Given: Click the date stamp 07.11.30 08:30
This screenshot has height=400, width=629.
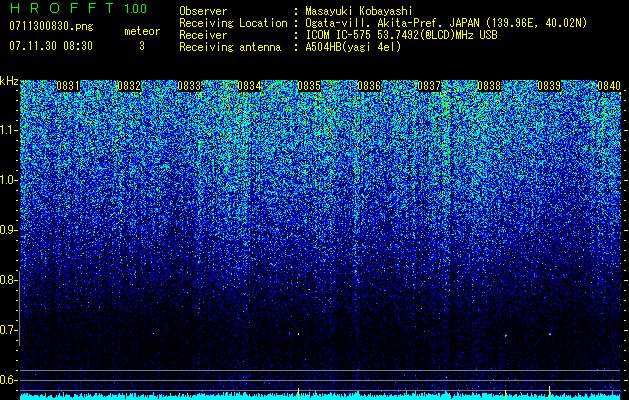Looking at the screenshot, I should coord(51,46).
